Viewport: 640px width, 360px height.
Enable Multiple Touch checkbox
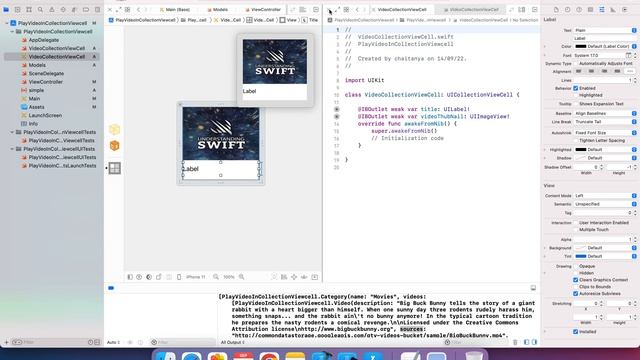[576, 230]
